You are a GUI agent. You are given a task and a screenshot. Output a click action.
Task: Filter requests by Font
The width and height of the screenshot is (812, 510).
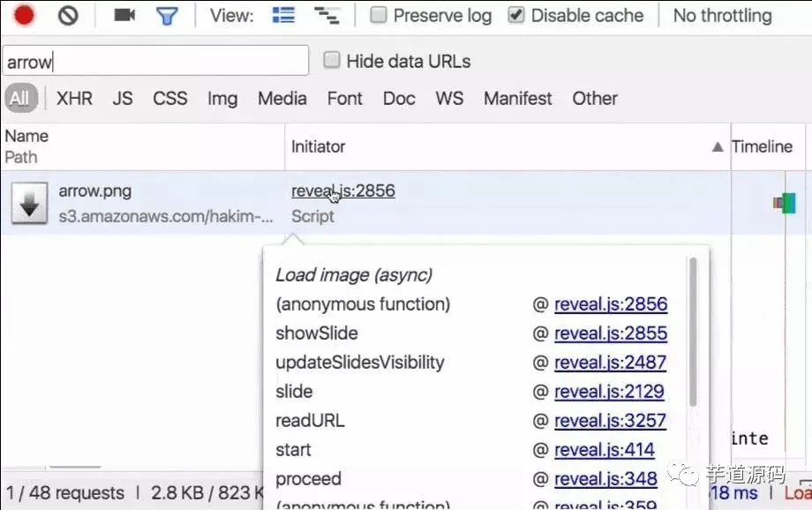tap(344, 98)
